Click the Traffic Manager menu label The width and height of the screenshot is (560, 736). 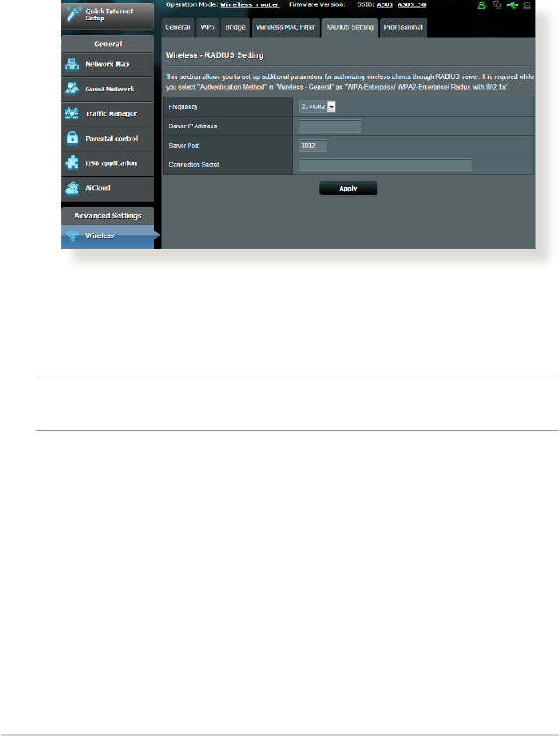[111, 113]
